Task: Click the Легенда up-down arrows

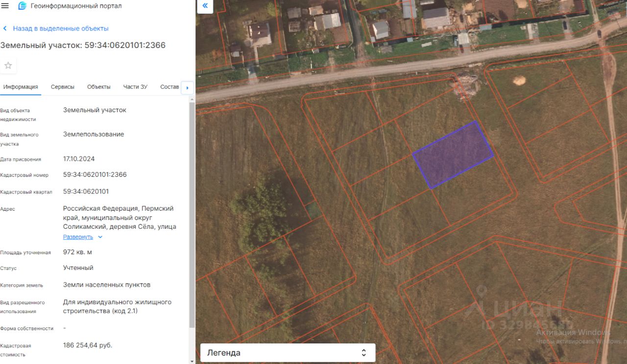Action: pos(363,353)
